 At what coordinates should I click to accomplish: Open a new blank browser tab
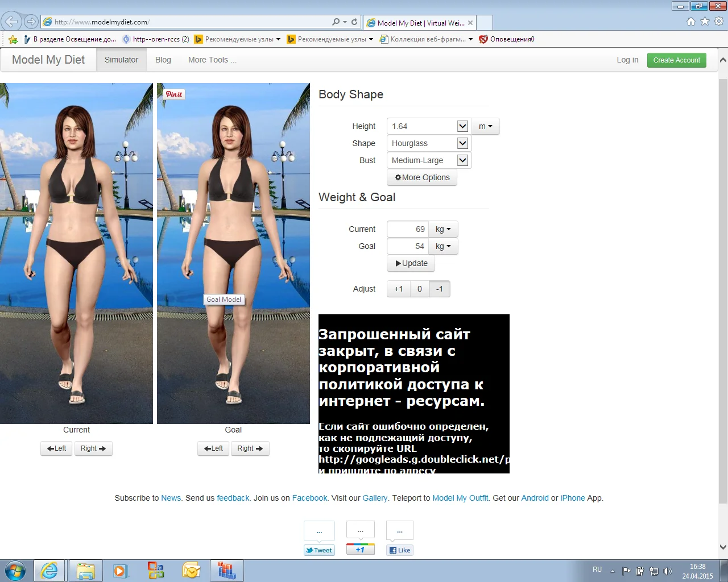pos(485,23)
